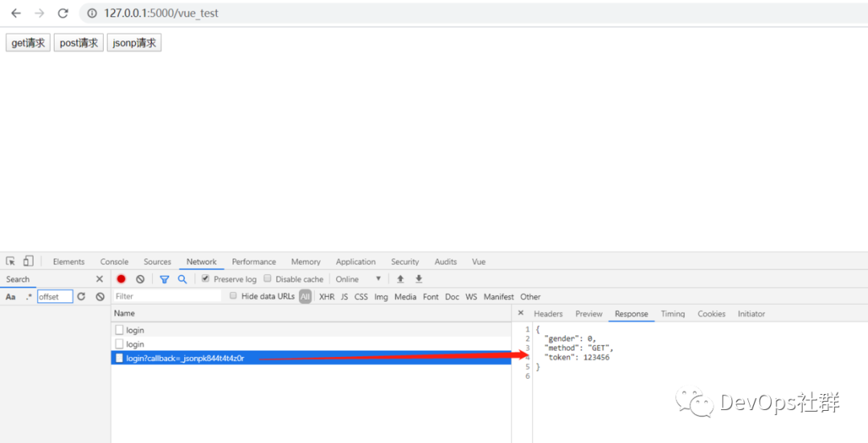Viewport: 868px width, 443px height.
Task: Filter requests by Media
Action: [x=405, y=297]
